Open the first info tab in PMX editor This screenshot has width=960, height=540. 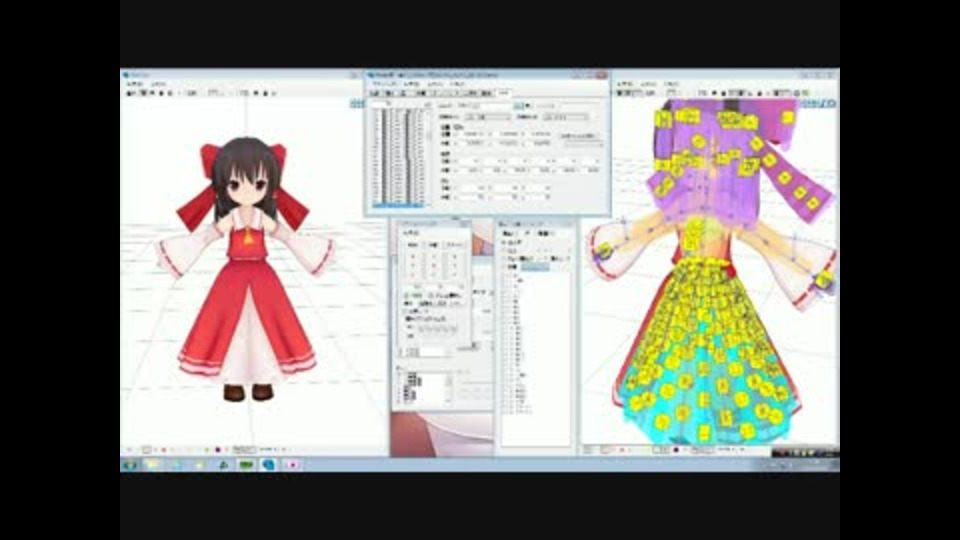(374, 93)
